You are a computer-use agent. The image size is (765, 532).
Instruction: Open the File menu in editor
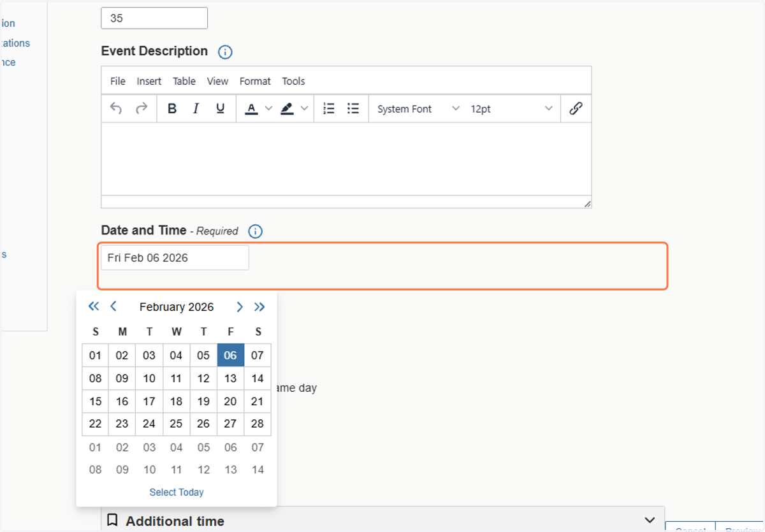point(118,81)
